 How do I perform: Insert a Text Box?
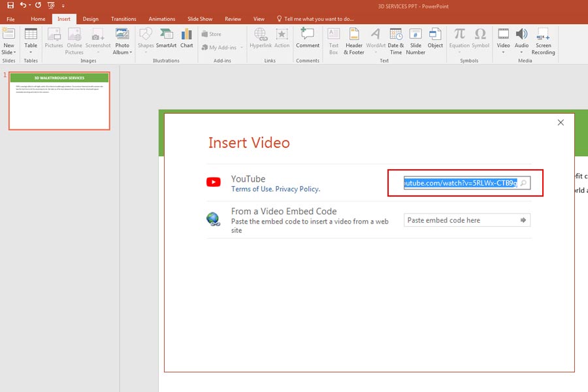[333, 41]
